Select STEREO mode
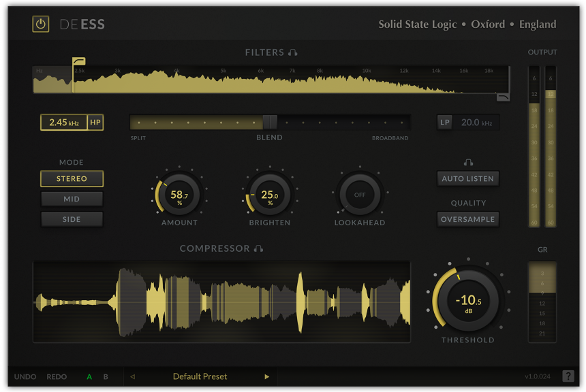Image resolution: width=586 pixels, height=392 pixels. [72, 178]
